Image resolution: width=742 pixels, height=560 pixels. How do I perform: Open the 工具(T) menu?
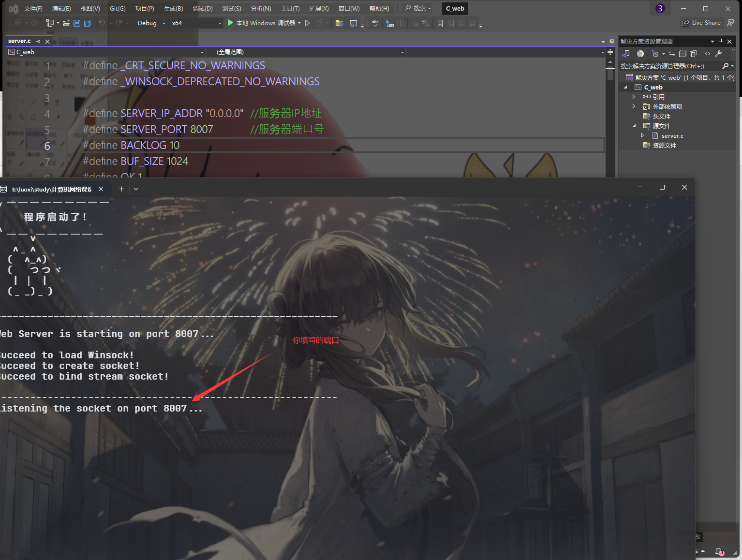290,8
